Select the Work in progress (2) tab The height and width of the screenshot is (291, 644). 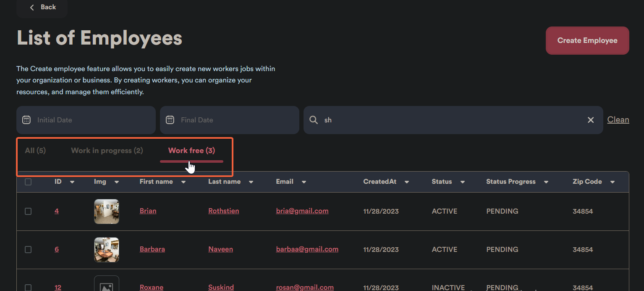pos(107,151)
